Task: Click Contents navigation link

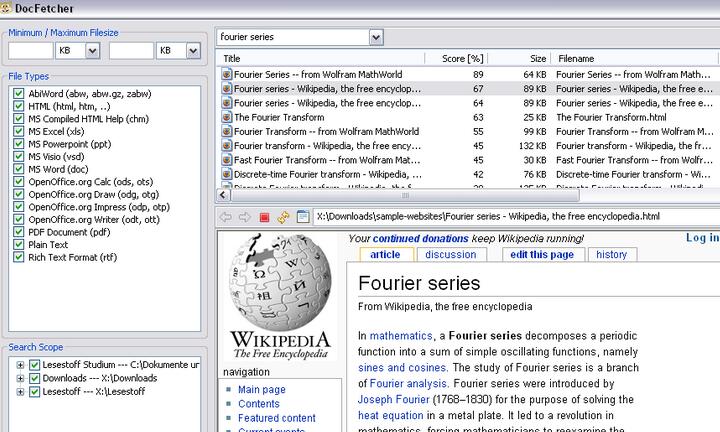Action: coord(259,404)
